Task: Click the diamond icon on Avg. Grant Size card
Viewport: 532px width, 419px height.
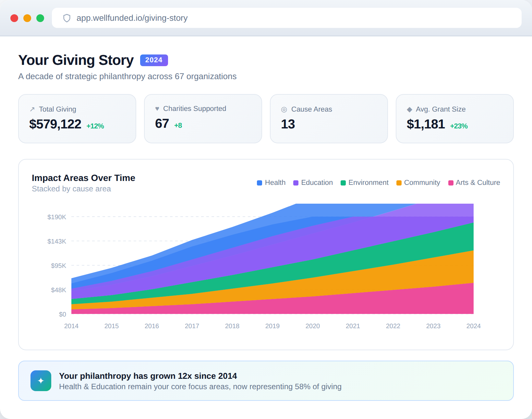Action: point(409,110)
